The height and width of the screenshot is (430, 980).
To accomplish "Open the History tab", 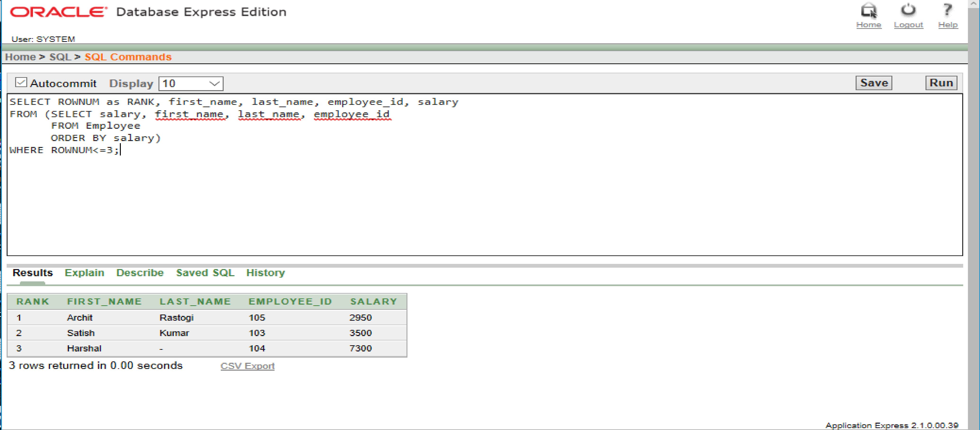I will coord(265,273).
